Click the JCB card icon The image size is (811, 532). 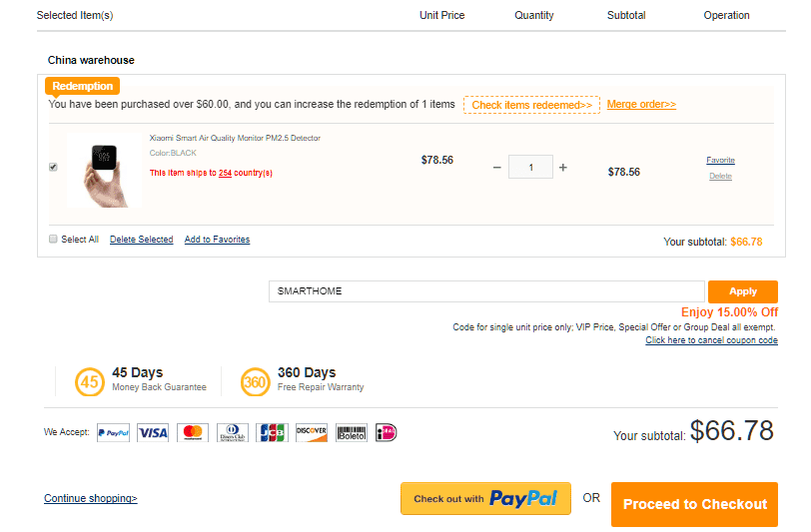point(272,432)
